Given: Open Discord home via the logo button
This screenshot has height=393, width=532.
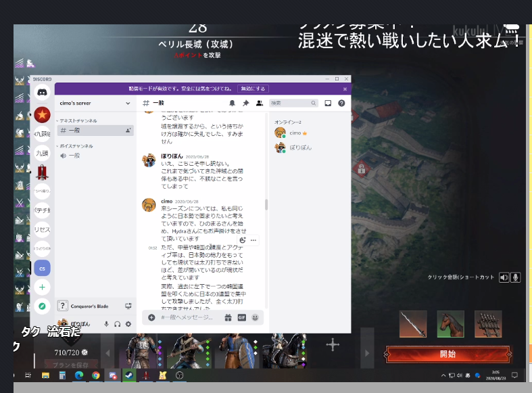Looking at the screenshot, I should 42,92.
